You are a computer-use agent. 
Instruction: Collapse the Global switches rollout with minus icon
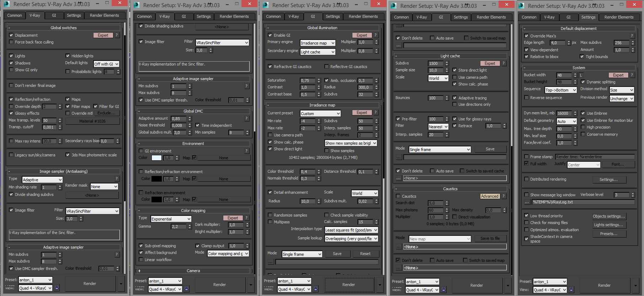[x=9, y=28]
